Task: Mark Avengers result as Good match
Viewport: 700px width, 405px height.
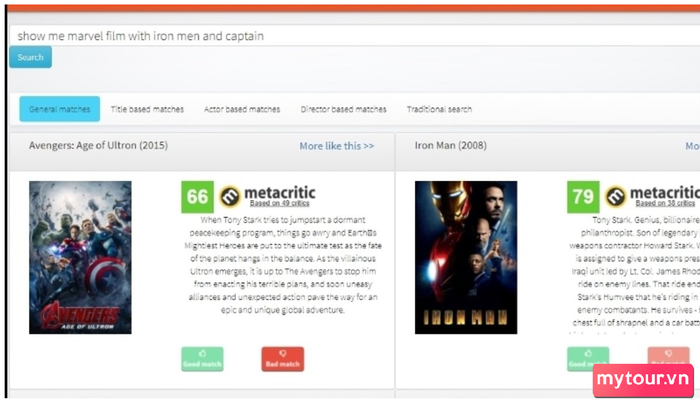Action: coord(202,359)
